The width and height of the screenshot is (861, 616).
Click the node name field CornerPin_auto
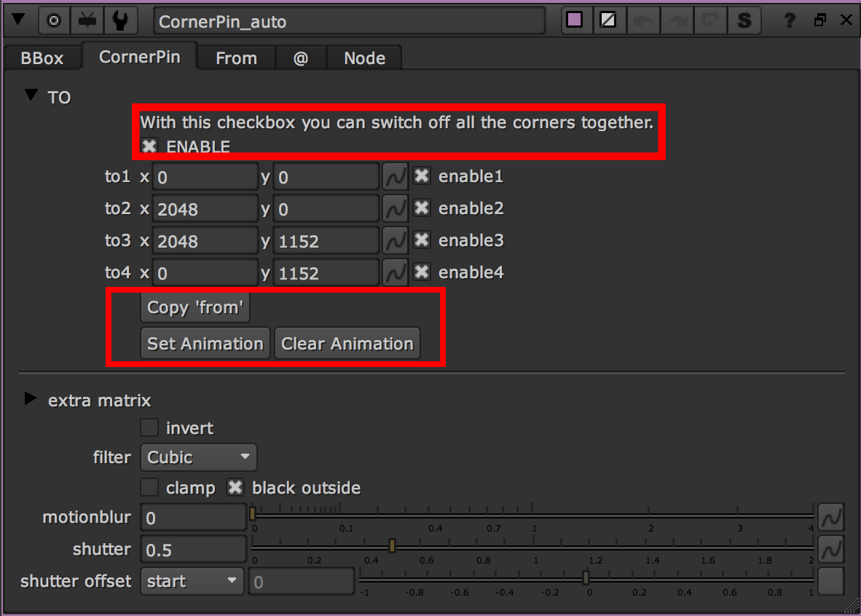coord(349,22)
